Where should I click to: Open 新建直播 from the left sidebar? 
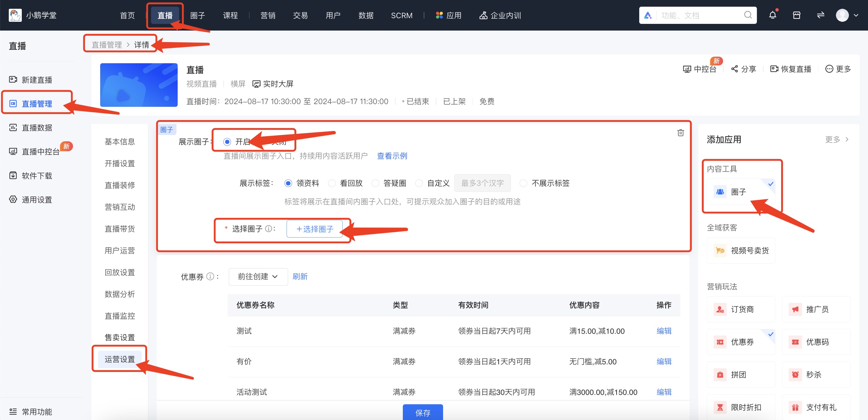(x=37, y=80)
